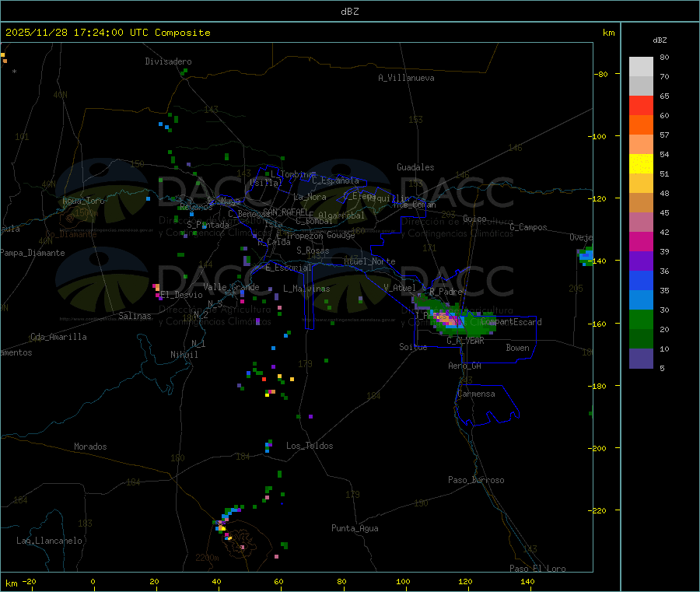Screen dimensions: 700x592
Task: Click the UTC Composite timestamp text
Action: (x=108, y=33)
